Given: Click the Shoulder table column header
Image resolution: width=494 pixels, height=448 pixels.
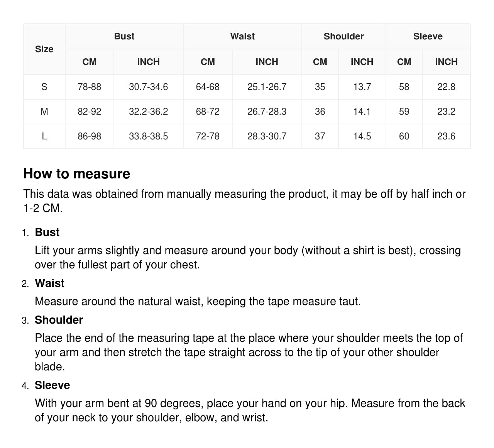Looking at the screenshot, I should point(343,36).
